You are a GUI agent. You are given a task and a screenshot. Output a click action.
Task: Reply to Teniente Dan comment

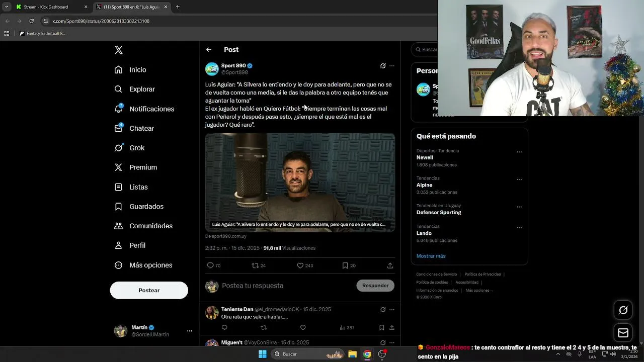pos(224,327)
